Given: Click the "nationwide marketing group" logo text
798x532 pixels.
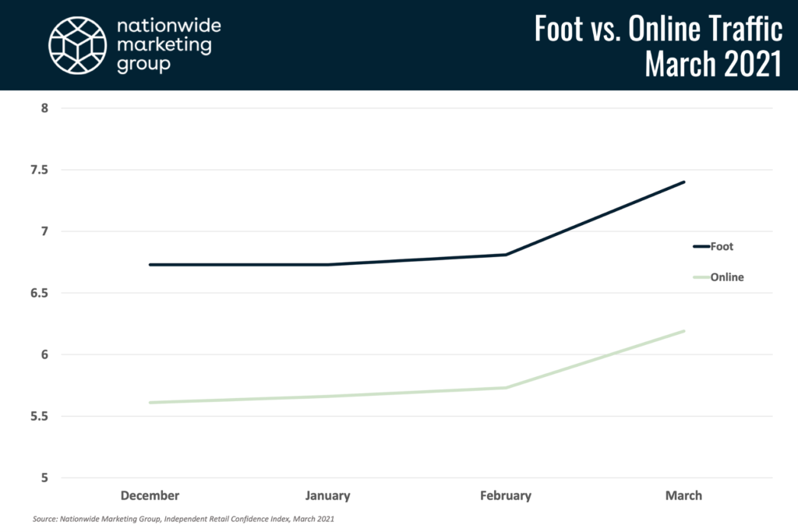Looking at the screenshot, I should coord(169,45).
